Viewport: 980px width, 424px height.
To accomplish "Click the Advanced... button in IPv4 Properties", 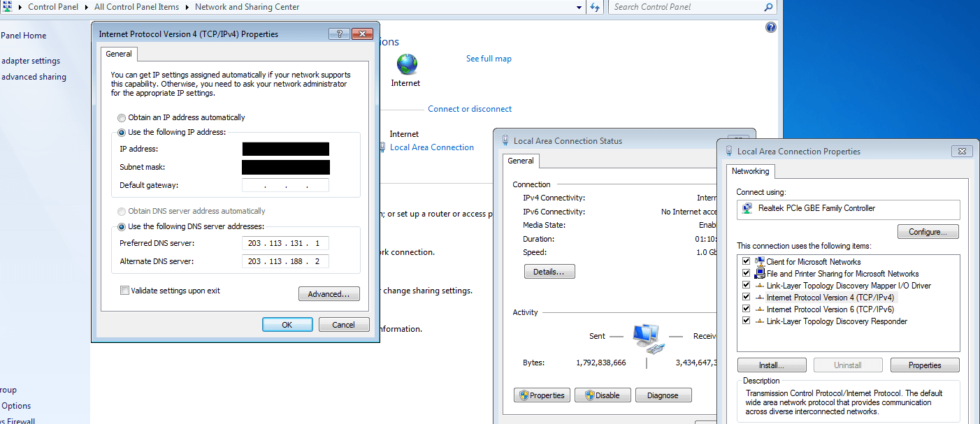I will pos(329,294).
